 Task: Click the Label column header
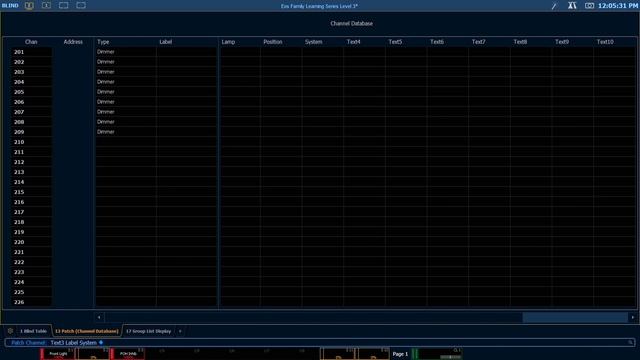[x=166, y=42]
